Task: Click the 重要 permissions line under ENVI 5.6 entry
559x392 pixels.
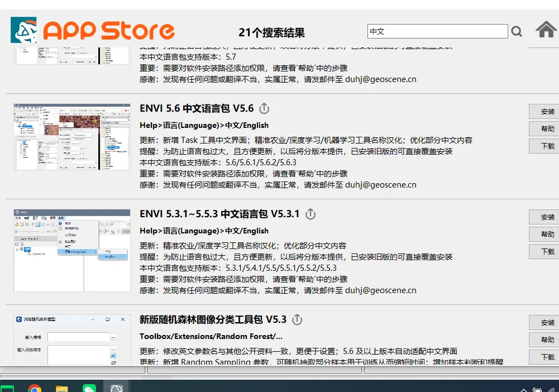Action: [243, 174]
